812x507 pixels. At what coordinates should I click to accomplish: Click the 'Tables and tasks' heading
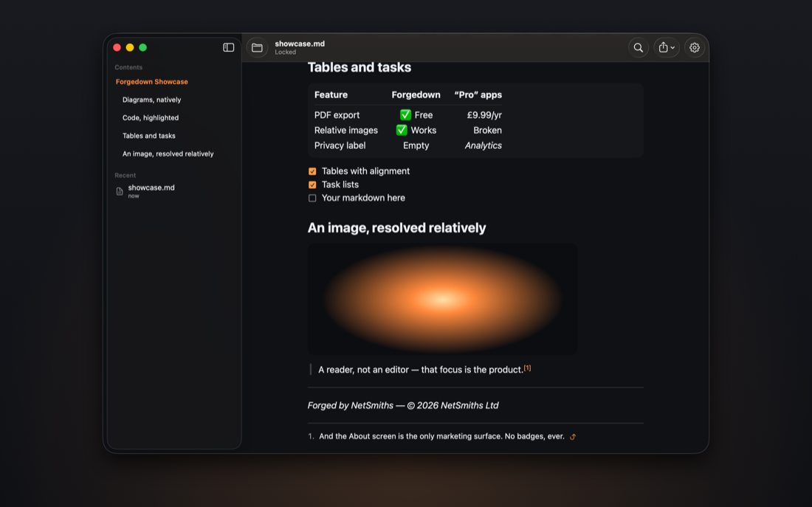pyautogui.click(x=359, y=67)
